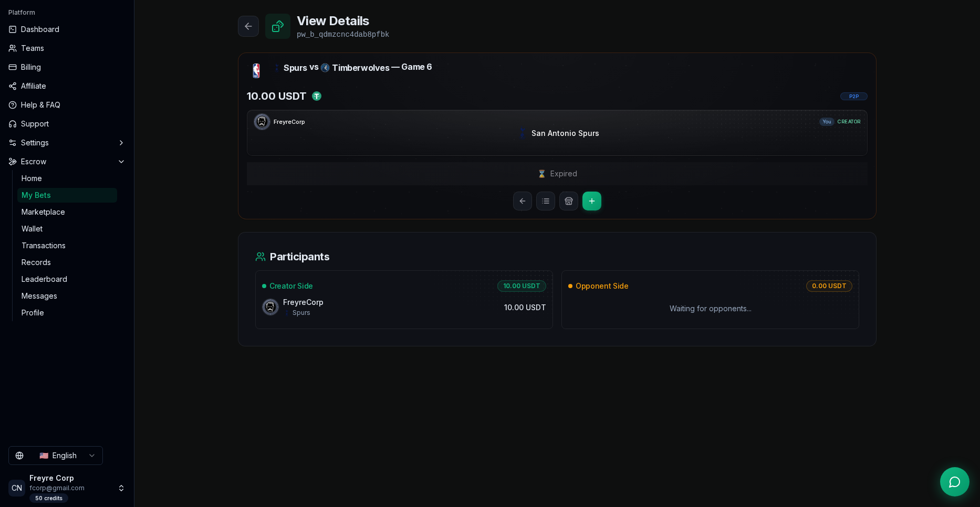Click FreyreCorp avatar in Creator Side

click(x=270, y=307)
